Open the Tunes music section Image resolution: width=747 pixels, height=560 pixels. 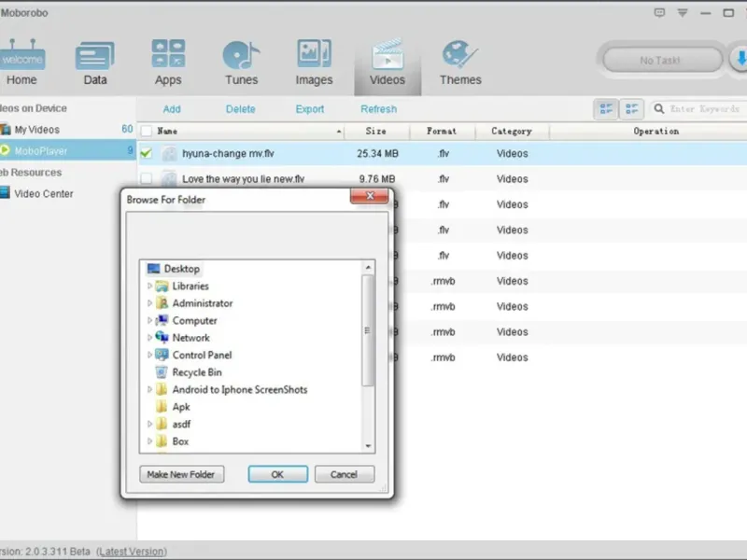click(x=242, y=63)
